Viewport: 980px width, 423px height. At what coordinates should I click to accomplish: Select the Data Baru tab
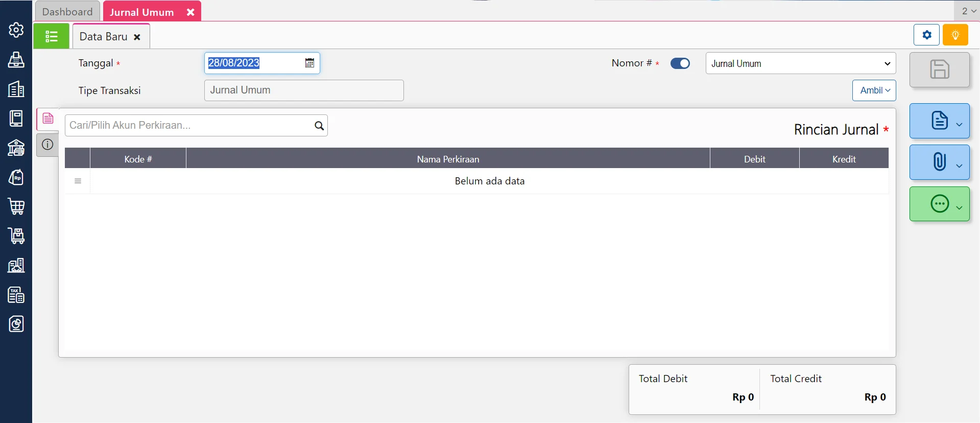pos(104,37)
